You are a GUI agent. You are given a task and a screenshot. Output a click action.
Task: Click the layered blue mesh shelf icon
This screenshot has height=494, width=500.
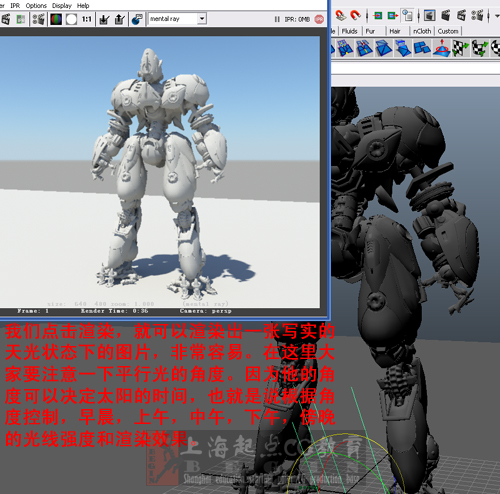(403, 48)
